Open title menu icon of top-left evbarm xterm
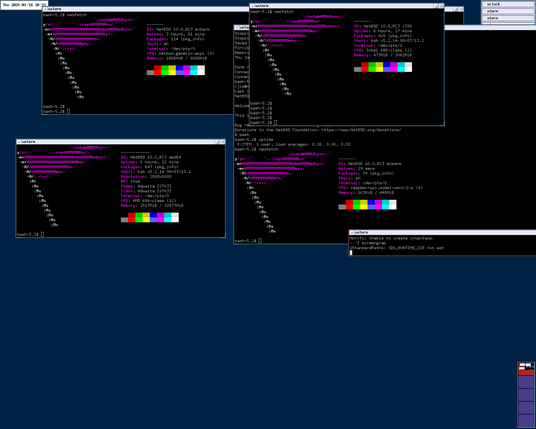Screen dimensions: 536x429 (x=45, y=9)
